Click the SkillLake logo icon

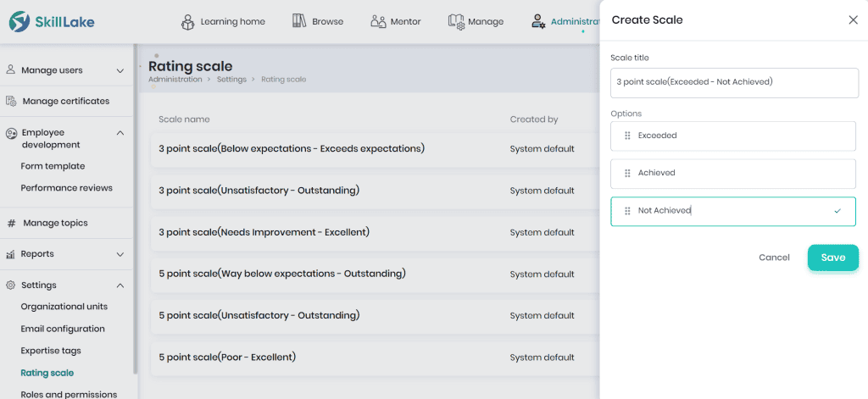(19, 21)
